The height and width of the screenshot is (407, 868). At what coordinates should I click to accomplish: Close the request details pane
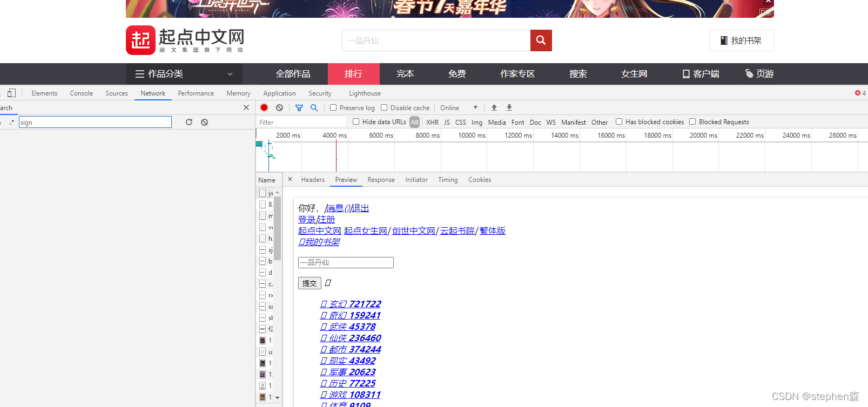pyautogui.click(x=290, y=179)
